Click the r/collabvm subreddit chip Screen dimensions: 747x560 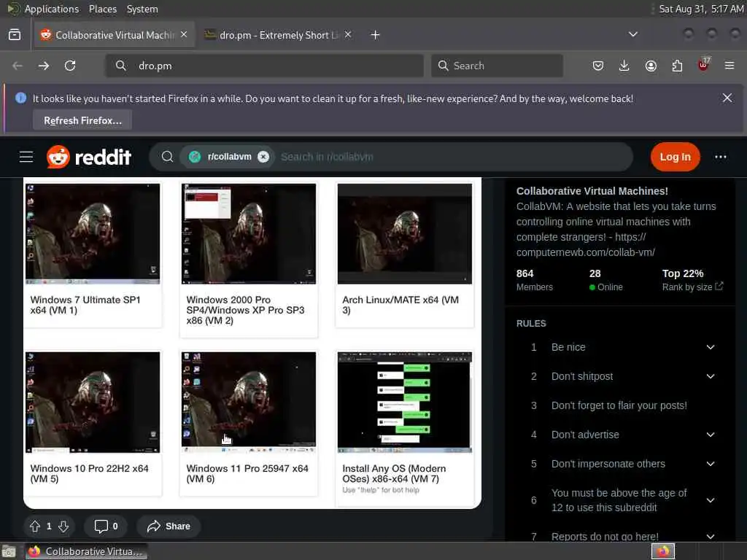pyautogui.click(x=228, y=157)
